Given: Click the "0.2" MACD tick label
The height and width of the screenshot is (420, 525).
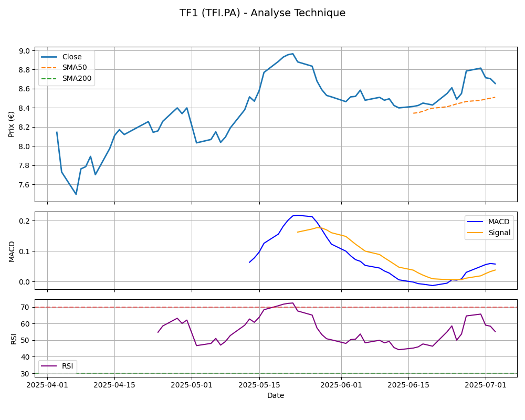Looking at the screenshot, I should pos(26,221).
